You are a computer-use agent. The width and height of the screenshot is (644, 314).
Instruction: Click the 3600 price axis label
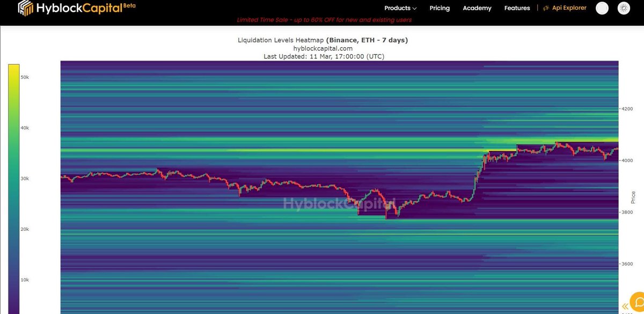(627, 264)
